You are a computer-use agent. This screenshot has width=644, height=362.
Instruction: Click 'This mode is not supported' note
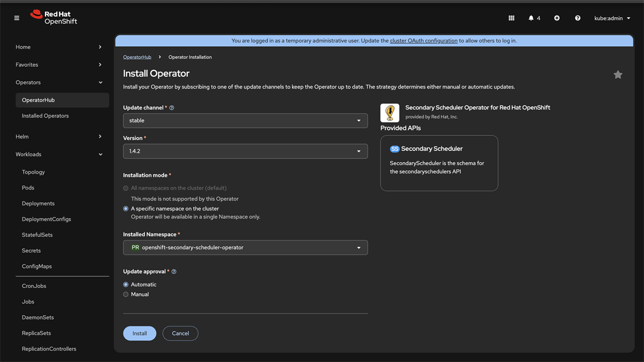tap(185, 199)
